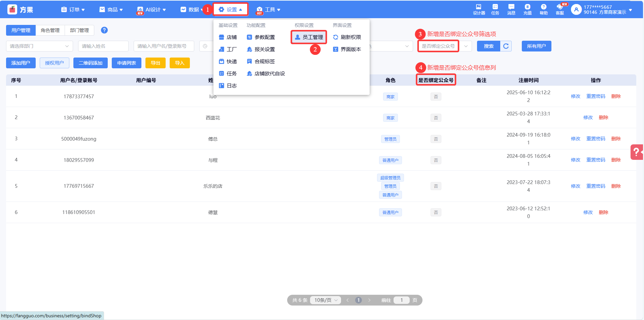The width and height of the screenshot is (644, 320).
Task: Click 重置密码 for user 17873377457
Action: (x=596, y=96)
